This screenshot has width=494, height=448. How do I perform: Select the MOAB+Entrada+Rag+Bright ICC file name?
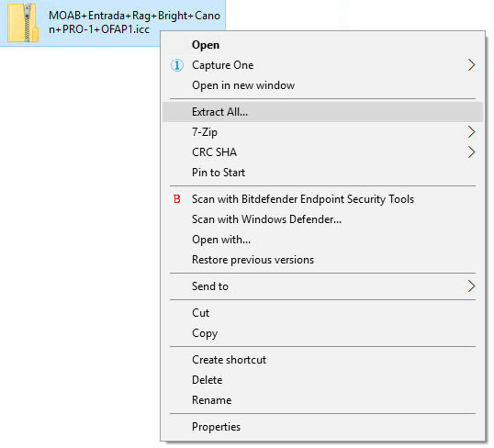134,22
